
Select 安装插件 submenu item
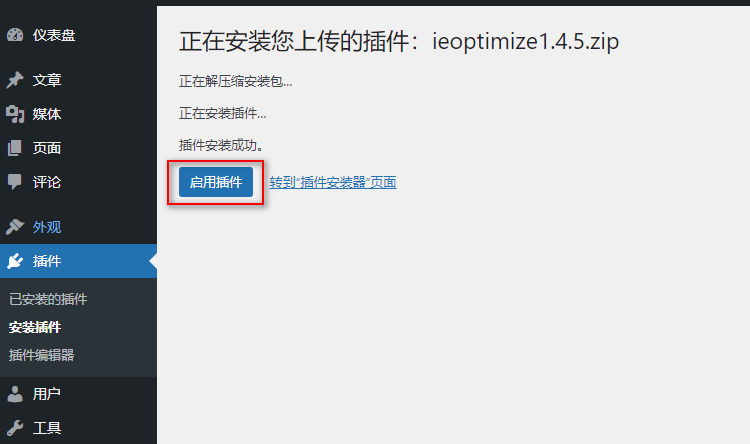point(35,327)
